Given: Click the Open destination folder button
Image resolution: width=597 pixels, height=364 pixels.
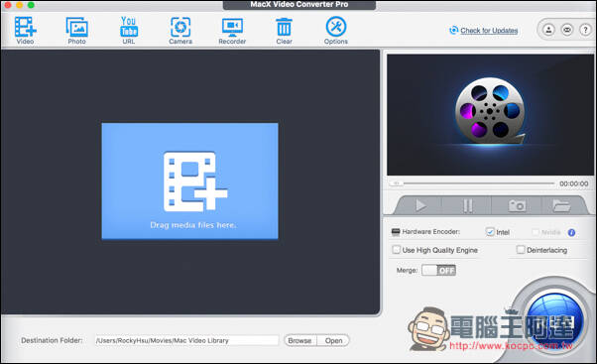Looking at the screenshot, I should click(x=333, y=341).
